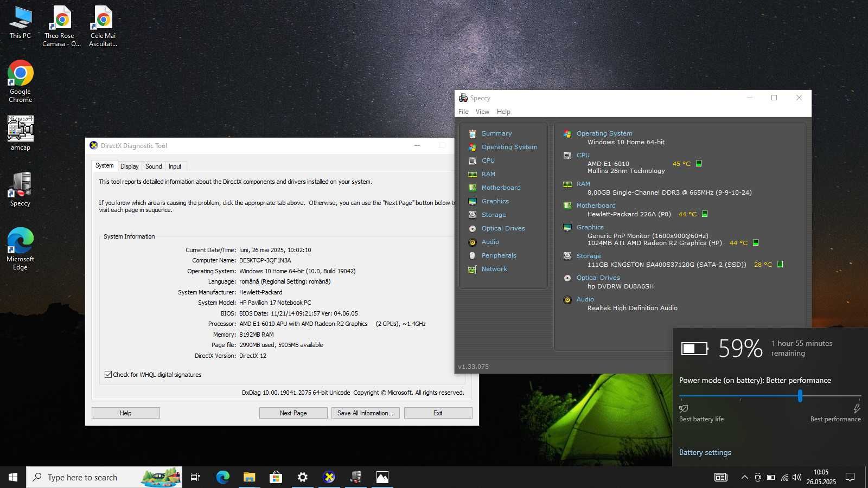Viewport: 868px width, 488px height.
Task: Open Microsoft Edge desktop shortcut
Action: tap(21, 249)
